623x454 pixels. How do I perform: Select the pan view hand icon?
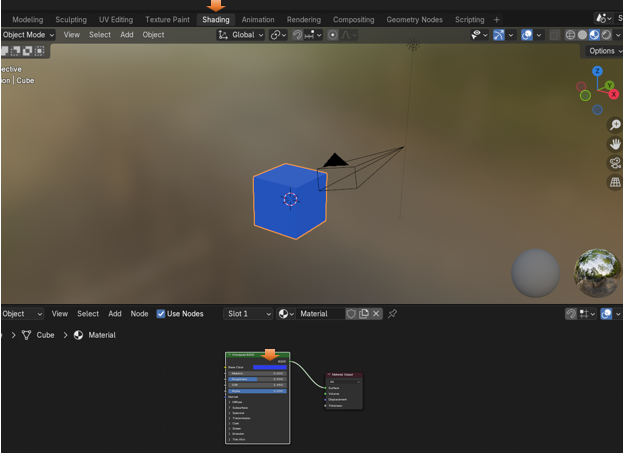point(615,145)
